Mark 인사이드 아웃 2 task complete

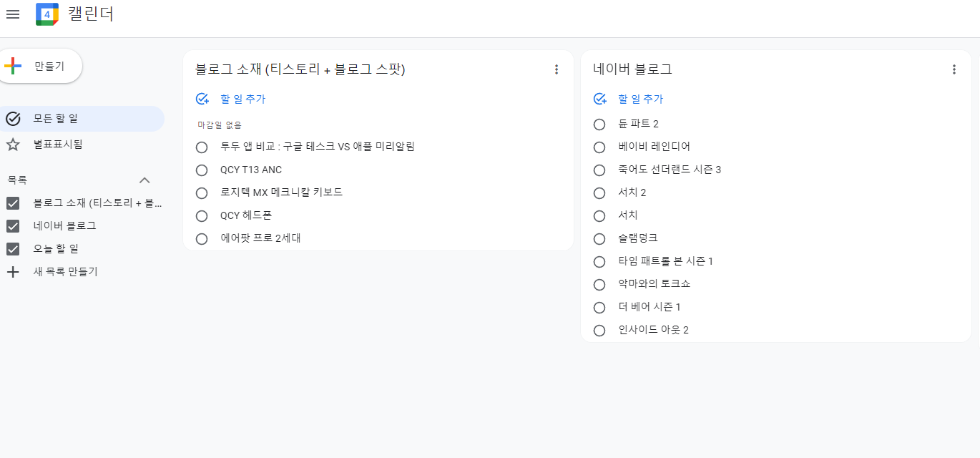click(x=599, y=331)
